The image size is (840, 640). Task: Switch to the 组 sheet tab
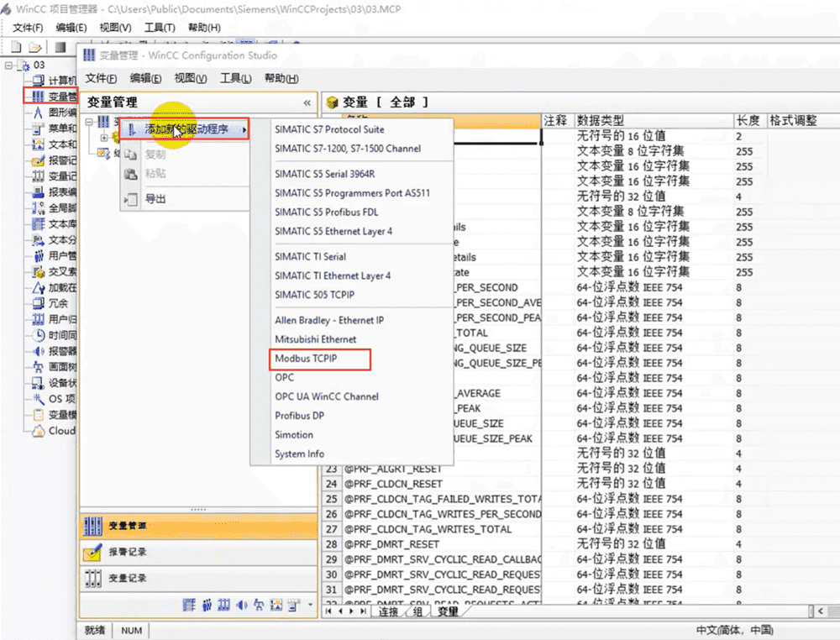pyautogui.click(x=417, y=611)
